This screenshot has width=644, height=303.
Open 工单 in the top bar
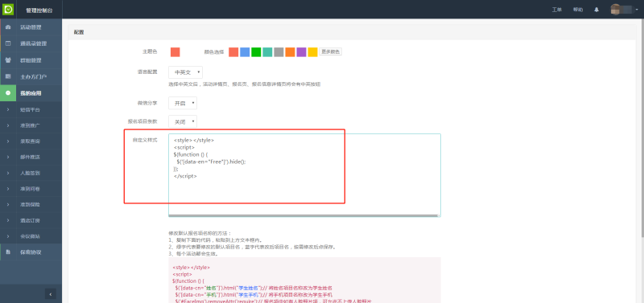(x=557, y=10)
